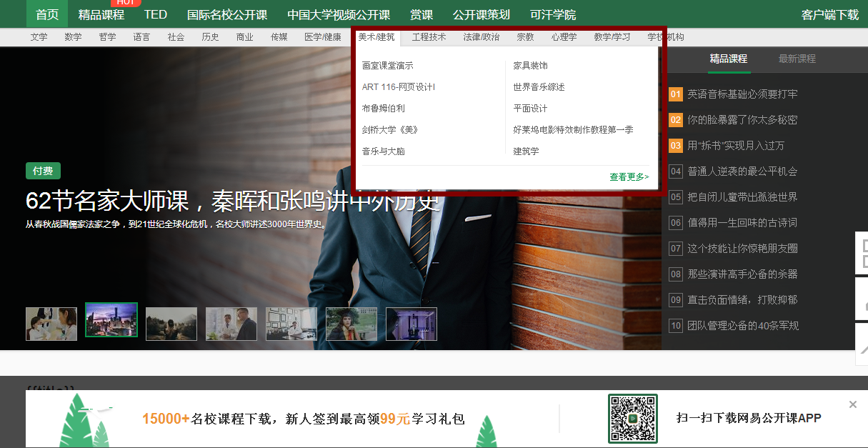Screen dimensions: 868x448
Task: Open 世界音乐综述 from the dropdown list
Action: [x=539, y=87]
